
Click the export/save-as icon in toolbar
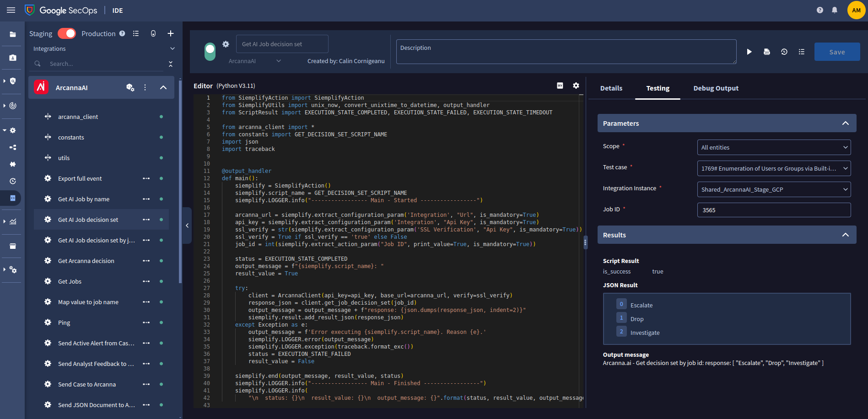coord(767,52)
